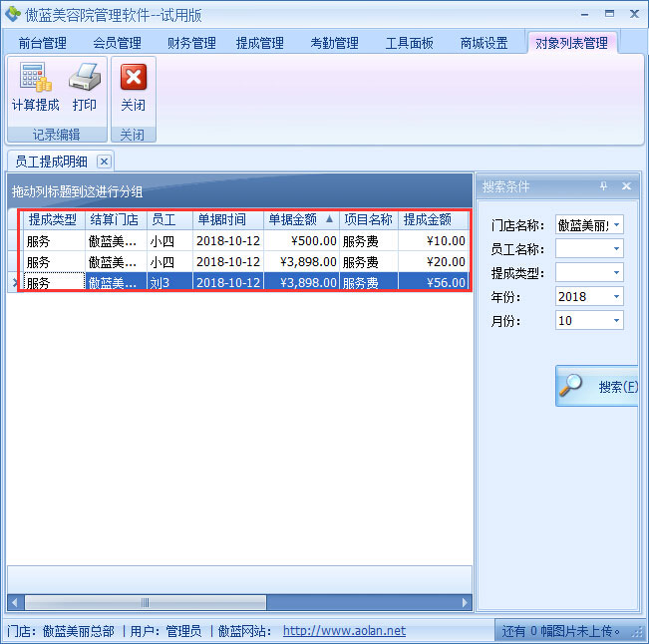Maximize the application window
The height and width of the screenshot is (644, 649).
[x=609, y=14]
